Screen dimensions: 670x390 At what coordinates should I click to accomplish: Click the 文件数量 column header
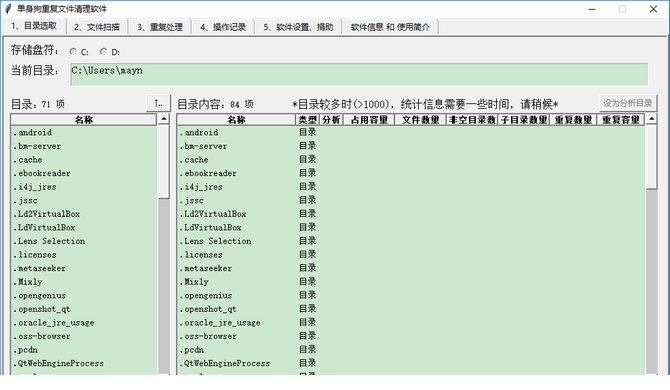point(420,120)
